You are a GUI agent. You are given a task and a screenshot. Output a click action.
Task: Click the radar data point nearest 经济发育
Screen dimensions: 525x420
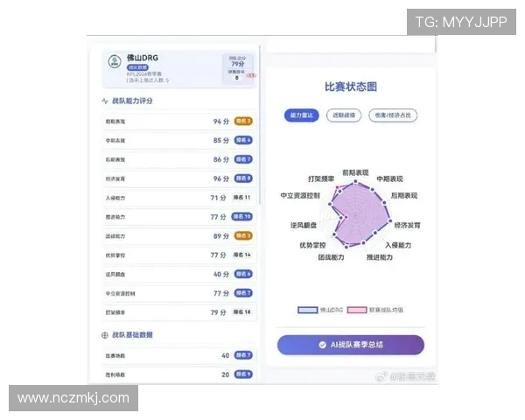389,221
